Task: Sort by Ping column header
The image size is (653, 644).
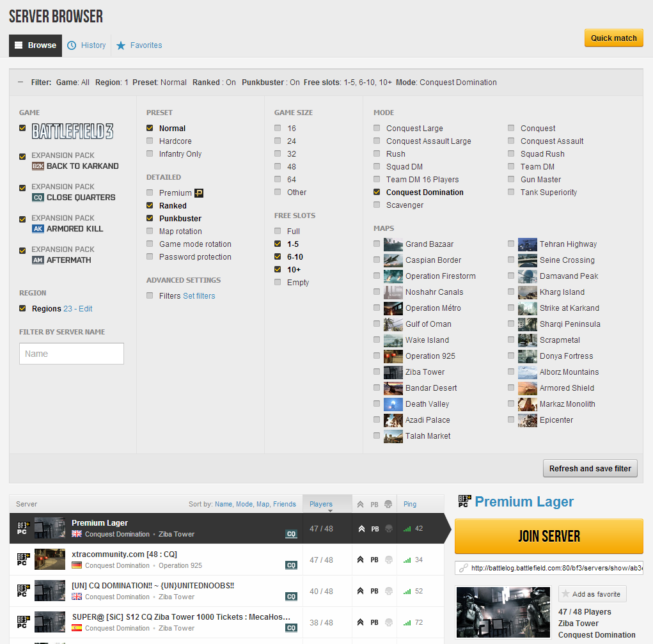Action: tap(410, 504)
